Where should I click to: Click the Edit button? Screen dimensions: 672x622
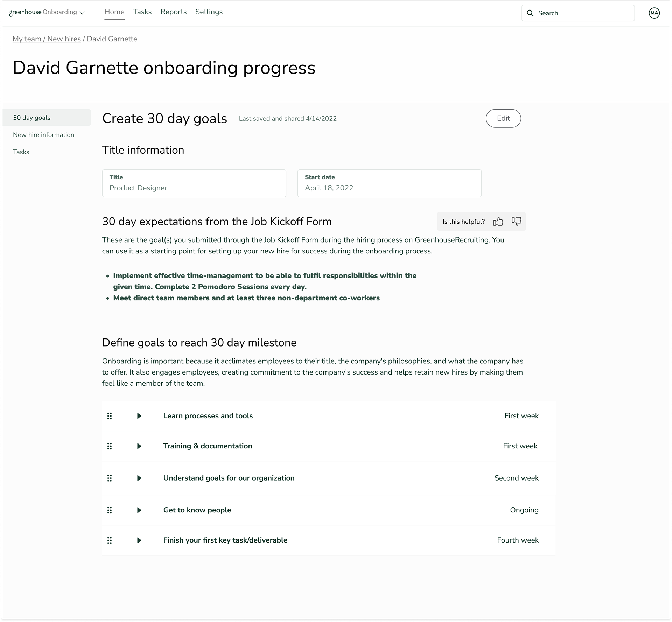pos(503,118)
